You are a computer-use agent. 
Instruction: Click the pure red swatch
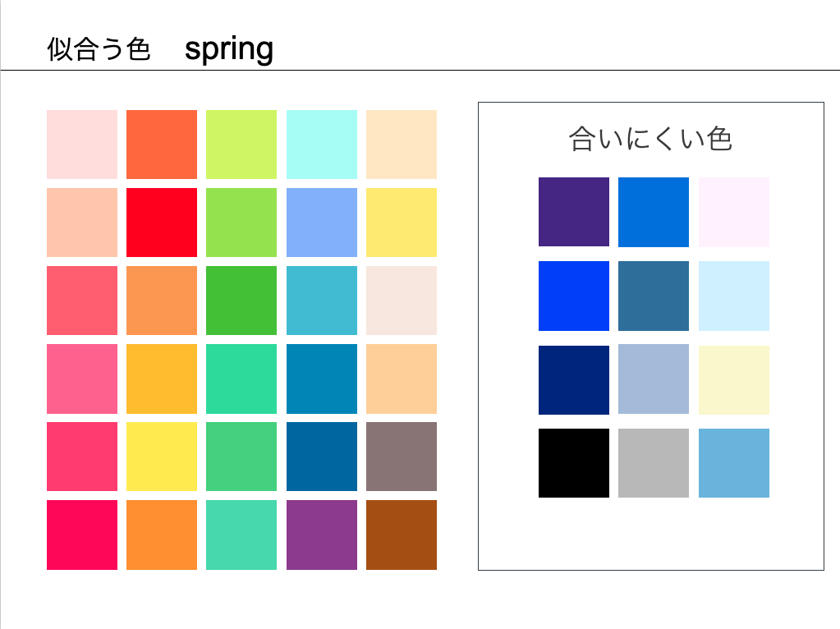point(162,223)
